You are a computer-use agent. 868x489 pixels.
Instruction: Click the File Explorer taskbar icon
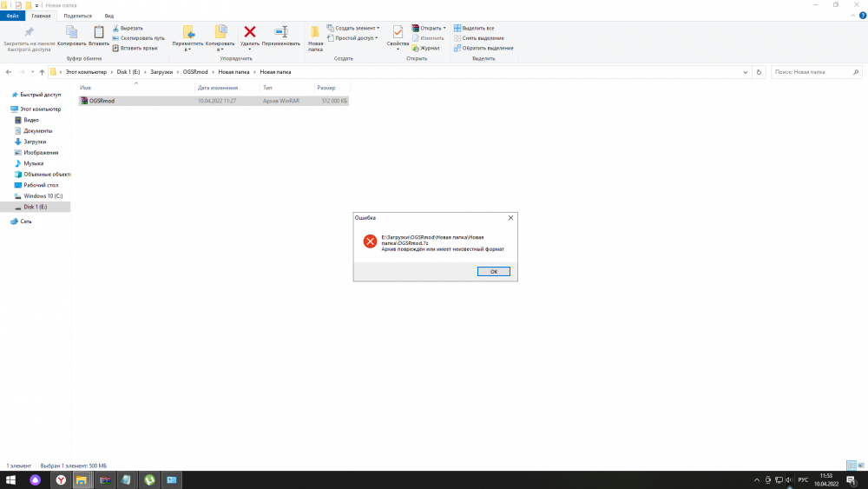click(82, 480)
